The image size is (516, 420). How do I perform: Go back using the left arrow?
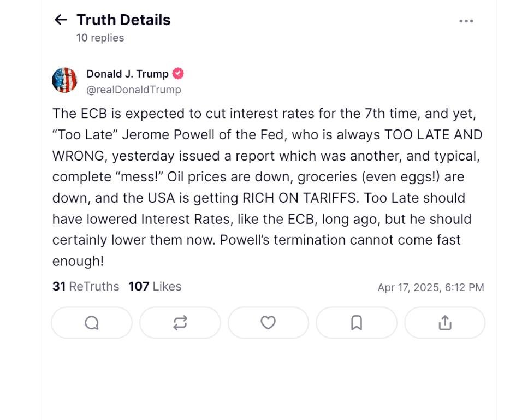click(x=61, y=20)
